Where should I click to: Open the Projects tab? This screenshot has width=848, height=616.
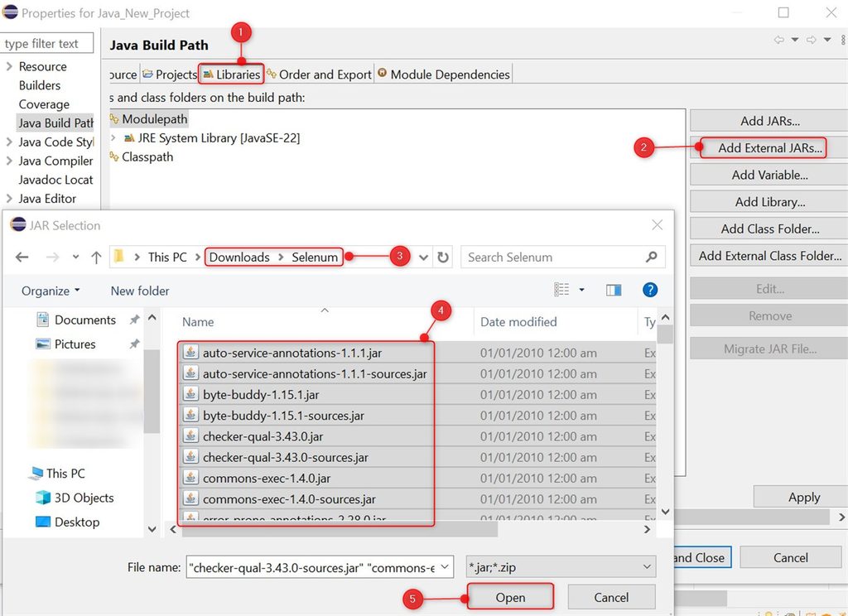(x=169, y=74)
